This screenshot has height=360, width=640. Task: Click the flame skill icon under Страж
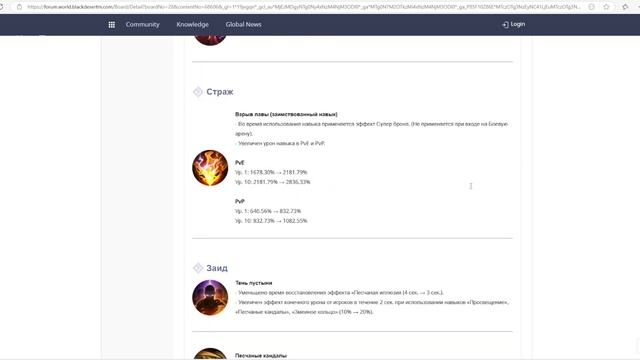point(210,168)
